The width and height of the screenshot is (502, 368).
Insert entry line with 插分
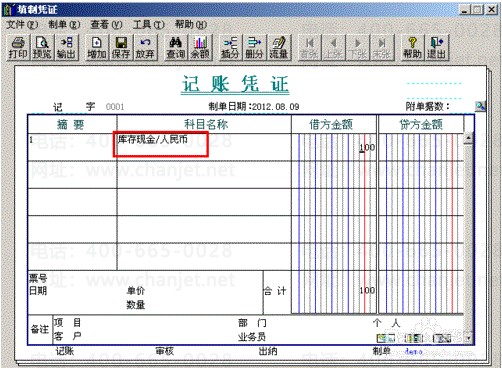tap(231, 47)
